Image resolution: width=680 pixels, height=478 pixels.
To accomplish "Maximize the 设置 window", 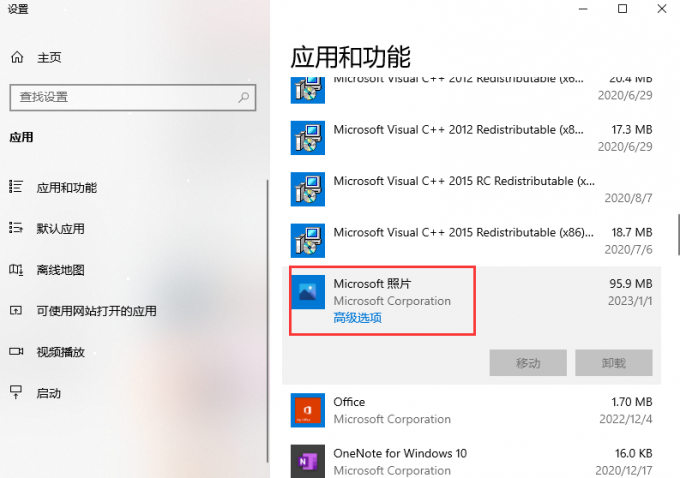I will point(622,9).
